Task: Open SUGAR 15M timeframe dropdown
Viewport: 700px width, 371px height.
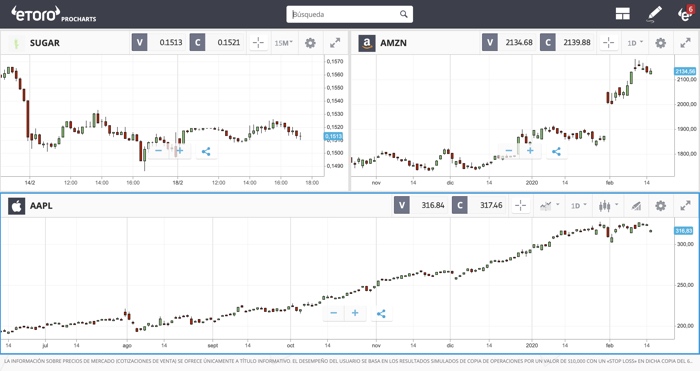Action: click(283, 43)
